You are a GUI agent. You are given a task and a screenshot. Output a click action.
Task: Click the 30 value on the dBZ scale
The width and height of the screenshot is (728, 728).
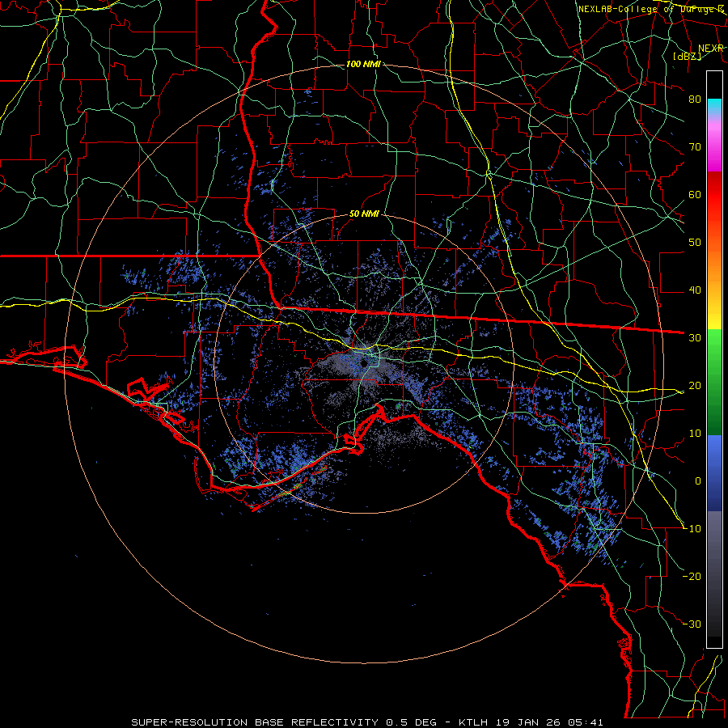click(x=695, y=338)
